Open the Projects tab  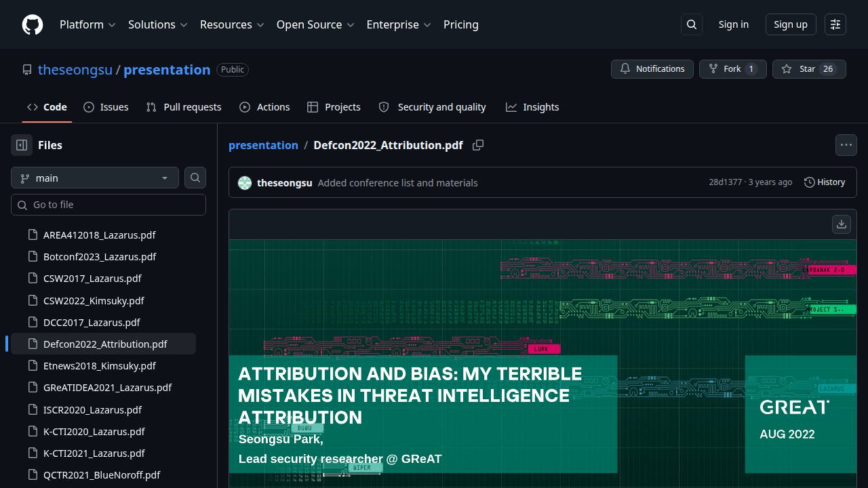tap(334, 107)
